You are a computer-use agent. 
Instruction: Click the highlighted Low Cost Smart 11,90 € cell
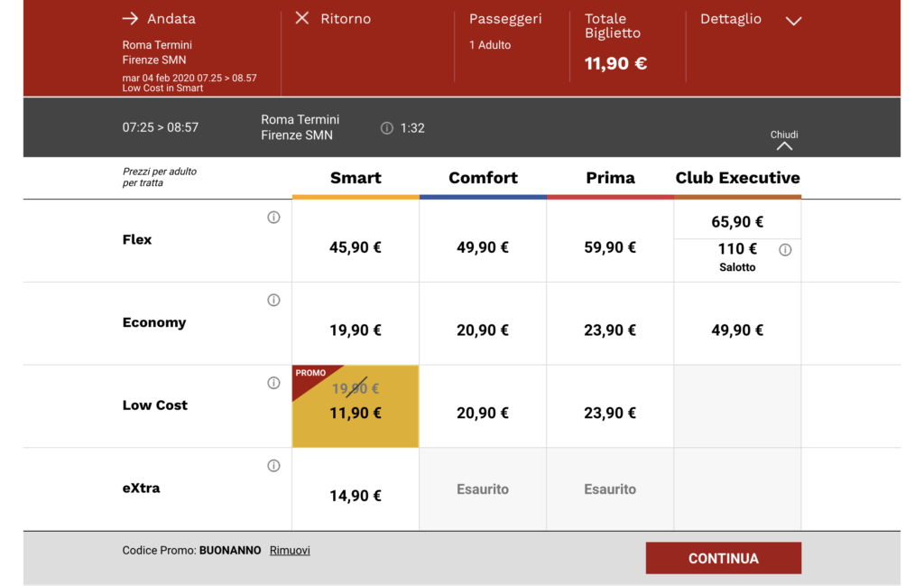point(356,407)
